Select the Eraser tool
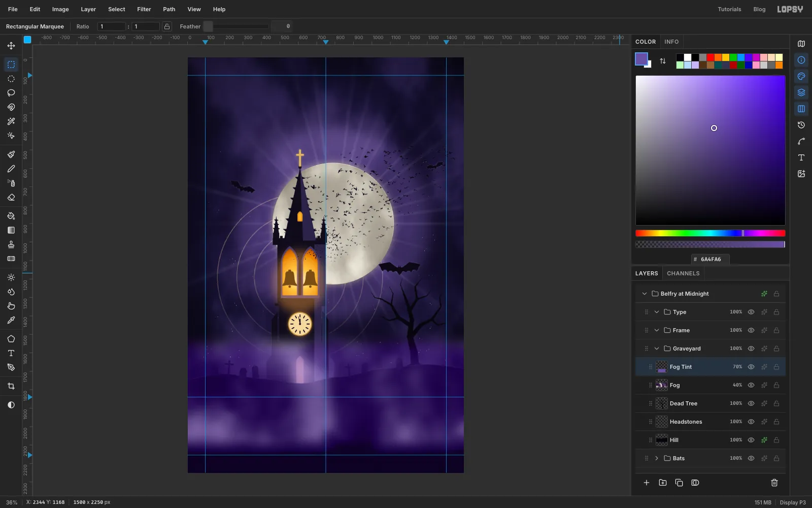 click(11, 197)
